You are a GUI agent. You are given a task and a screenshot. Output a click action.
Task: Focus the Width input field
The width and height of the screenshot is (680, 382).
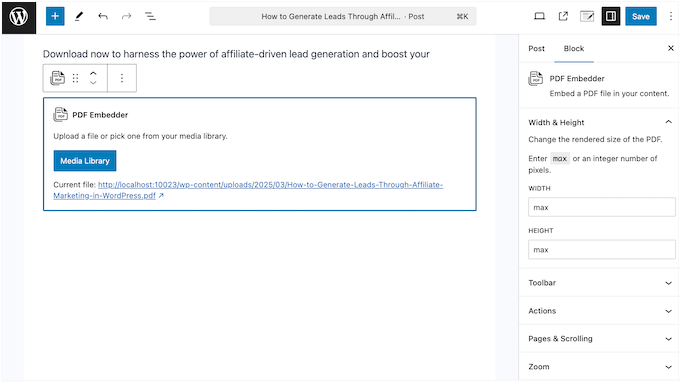(x=602, y=207)
